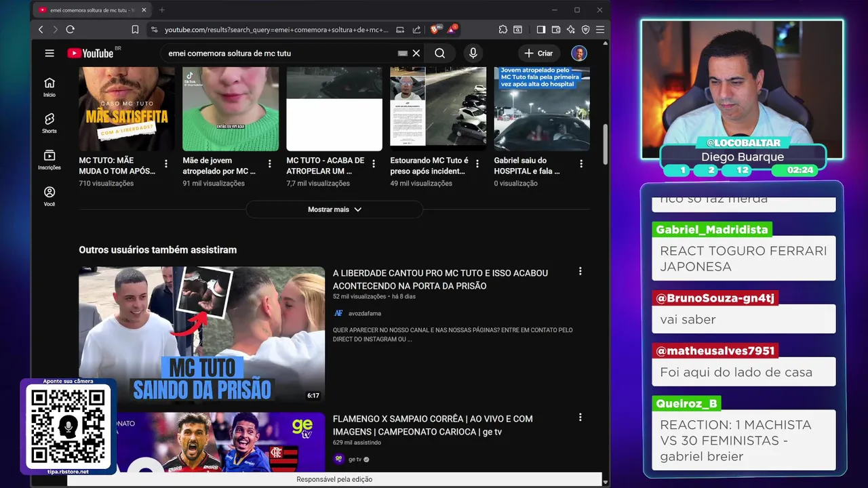Image resolution: width=868 pixels, height=488 pixels.
Task: Clear the search box with X
Action: pyautogui.click(x=416, y=53)
